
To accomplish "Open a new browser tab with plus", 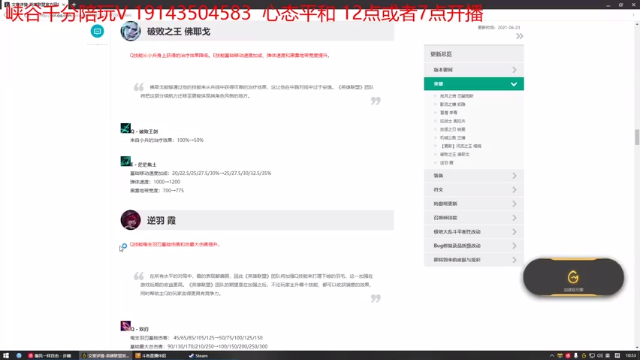I will 74,4.
